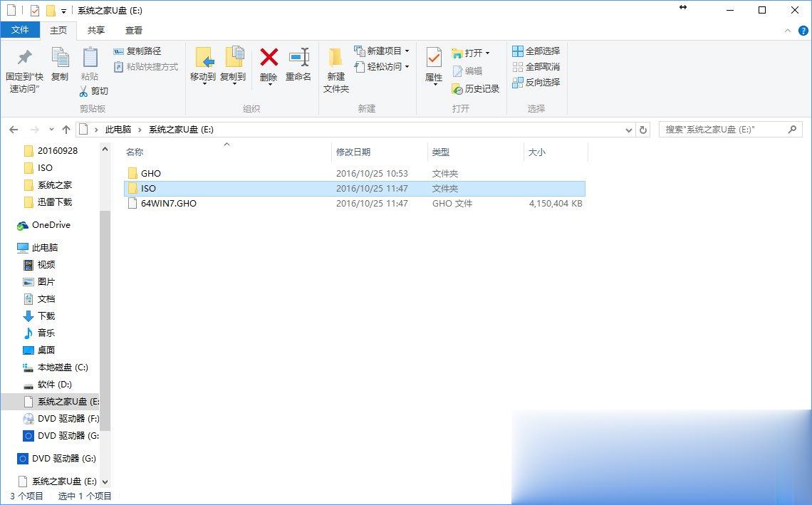Switch to the 查看 ribbon tab

[x=133, y=31]
